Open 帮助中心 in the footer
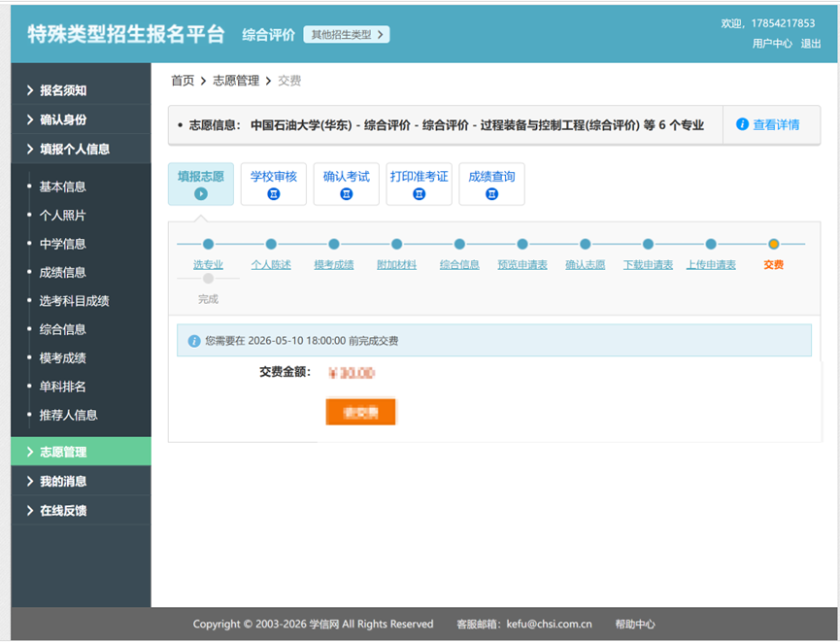 click(635, 624)
